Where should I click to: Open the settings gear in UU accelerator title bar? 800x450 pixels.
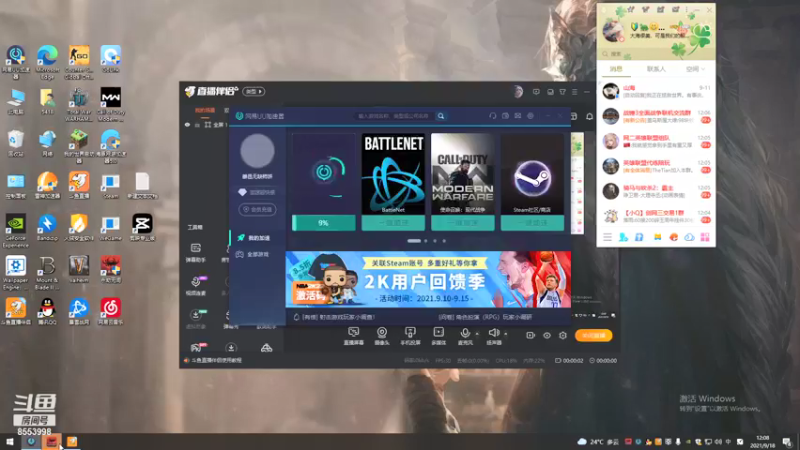click(x=531, y=116)
